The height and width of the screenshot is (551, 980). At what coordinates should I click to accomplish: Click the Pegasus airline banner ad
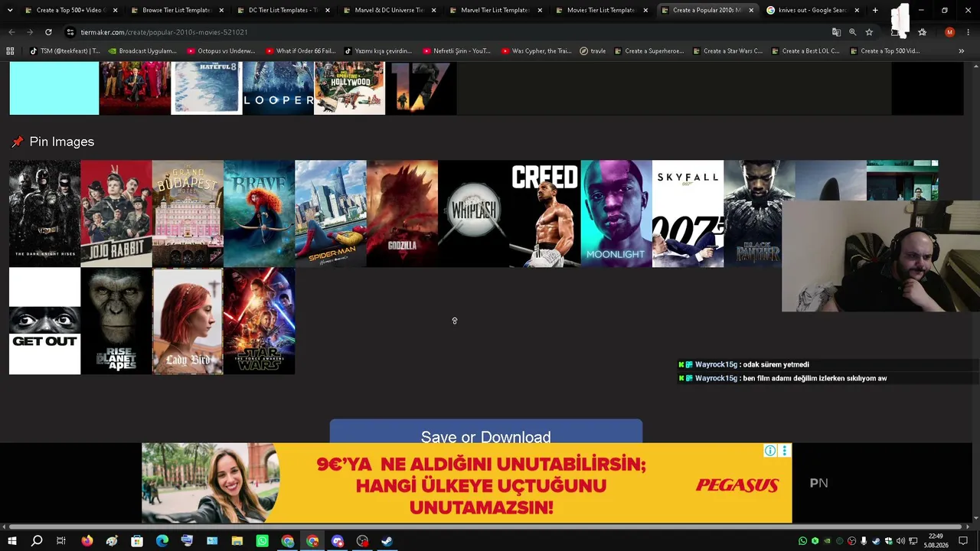[467, 483]
